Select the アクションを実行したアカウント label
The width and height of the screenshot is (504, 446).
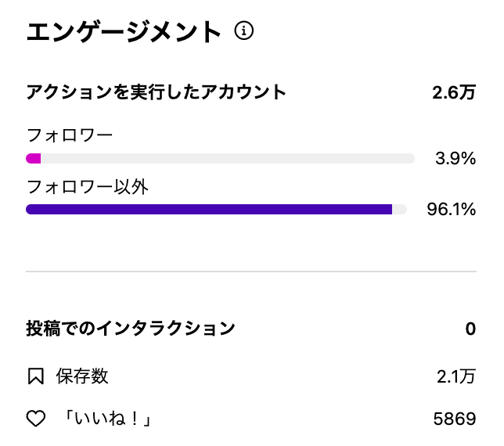click(157, 92)
